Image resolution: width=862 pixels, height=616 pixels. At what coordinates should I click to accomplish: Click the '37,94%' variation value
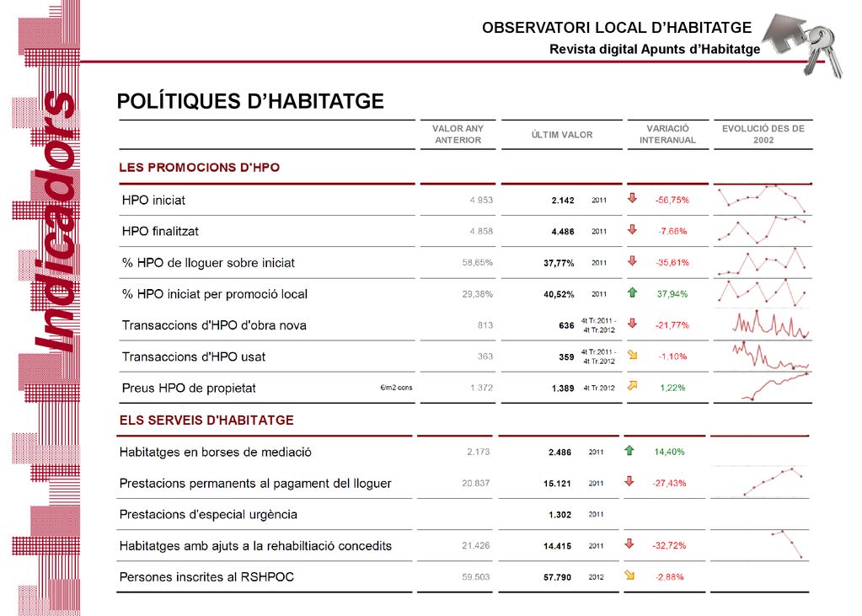pyautogui.click(x=672, y=294)
